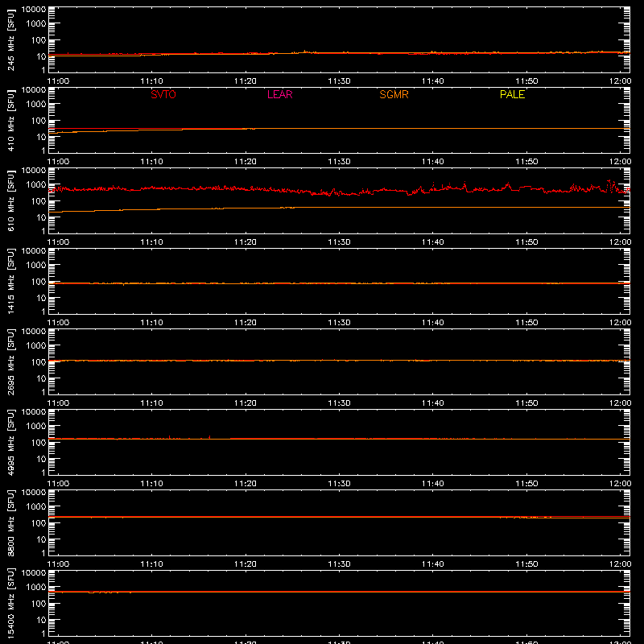The image size is (644, 644).
Task: Click 11:10 time label below 245 MHz panel
Action: click(151, 81)
